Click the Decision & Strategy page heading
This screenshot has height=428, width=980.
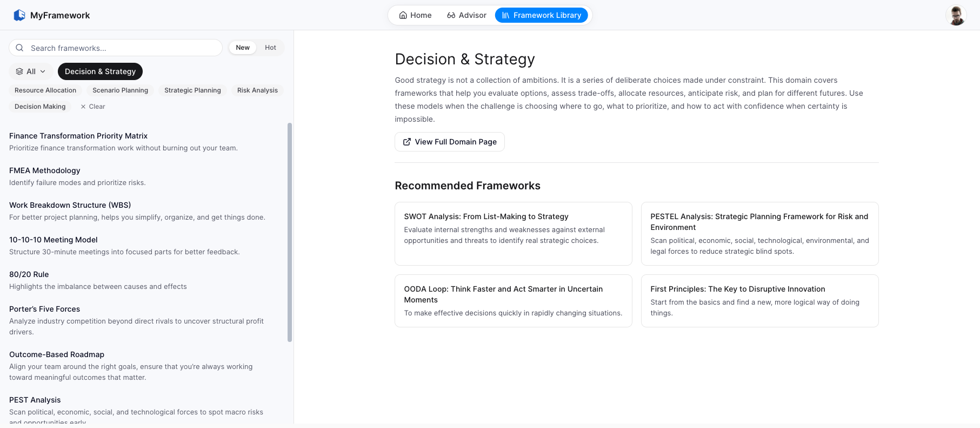(465, 59)
